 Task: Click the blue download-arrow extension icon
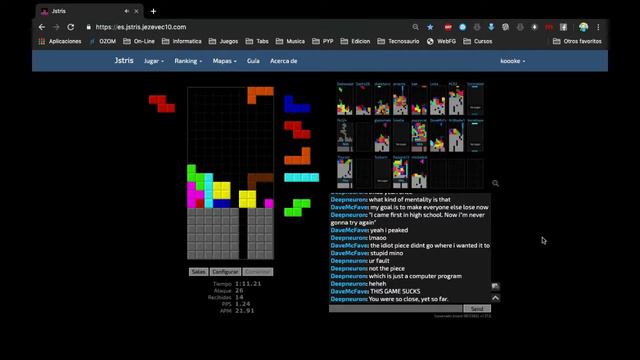491,27
